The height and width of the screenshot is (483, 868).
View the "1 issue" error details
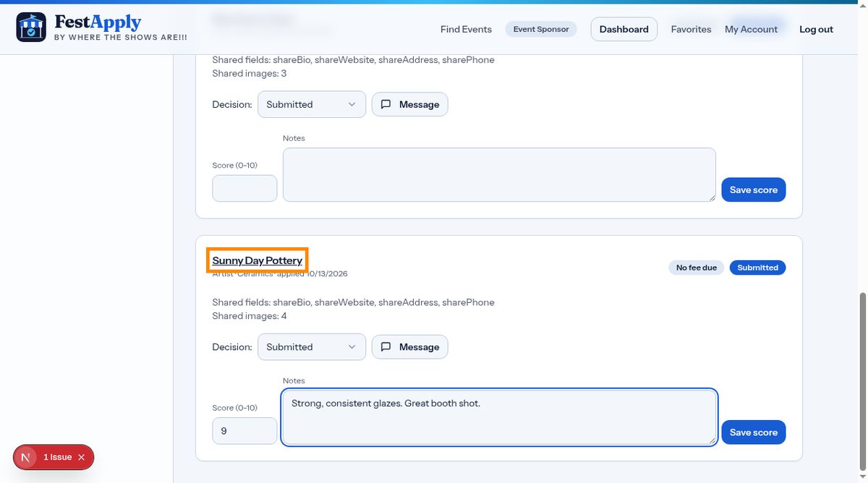[x=57, y=457]
